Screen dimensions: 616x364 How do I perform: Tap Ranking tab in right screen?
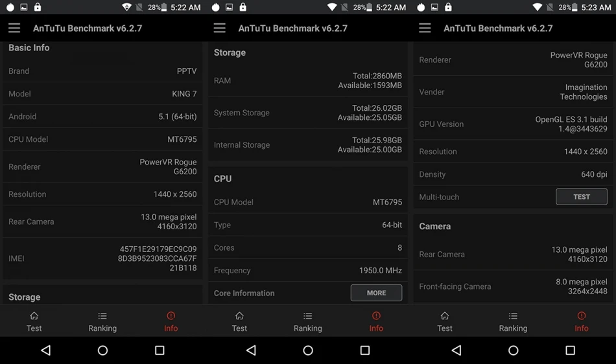513,322
